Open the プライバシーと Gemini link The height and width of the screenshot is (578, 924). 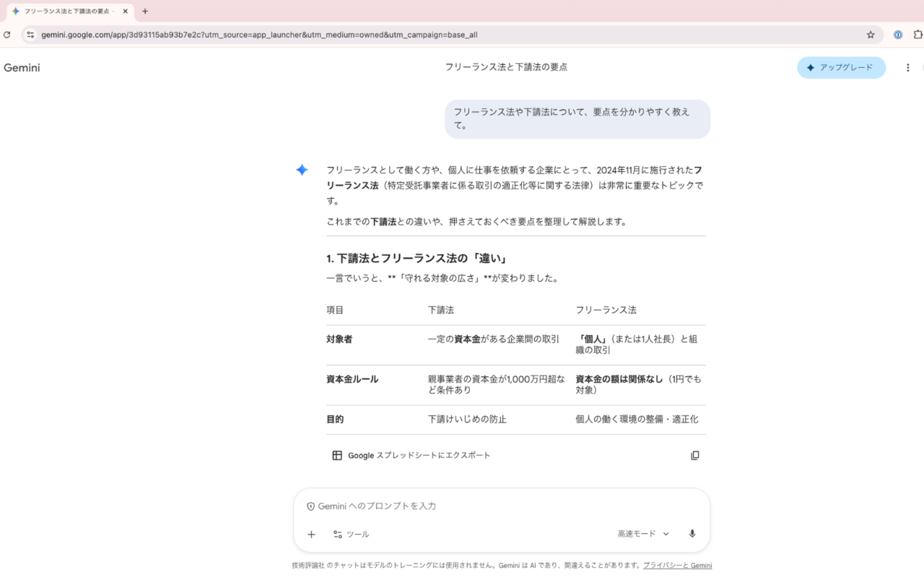click(677, 566)
